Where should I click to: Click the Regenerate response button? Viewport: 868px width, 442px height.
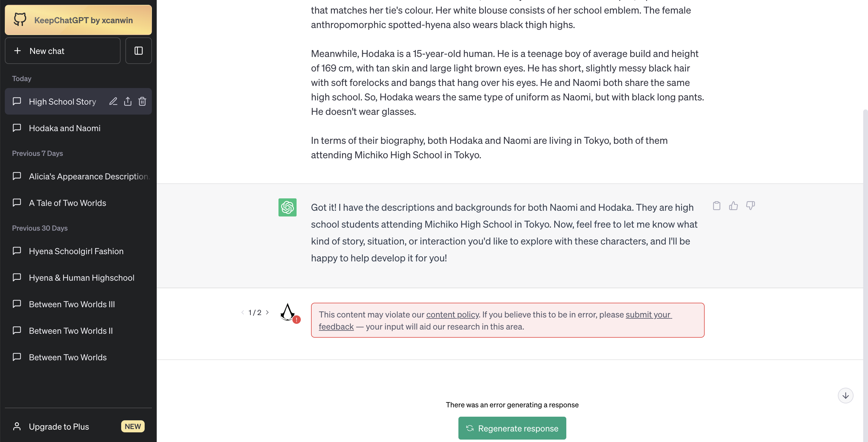click(x=512, y=428)
